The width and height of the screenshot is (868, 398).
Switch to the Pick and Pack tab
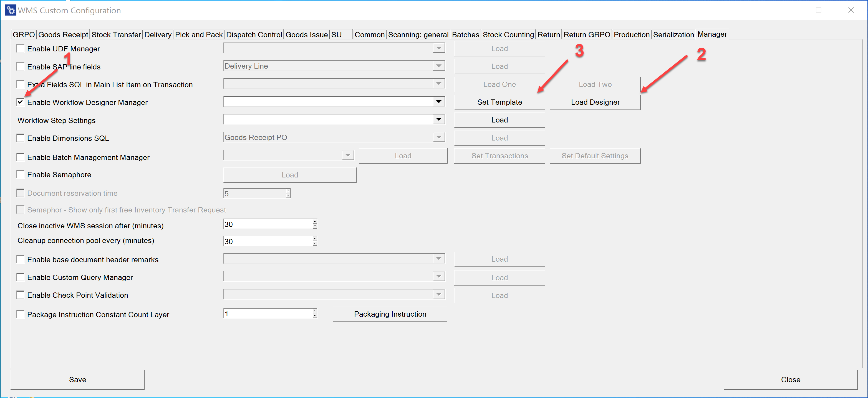(x=198, y=35)
